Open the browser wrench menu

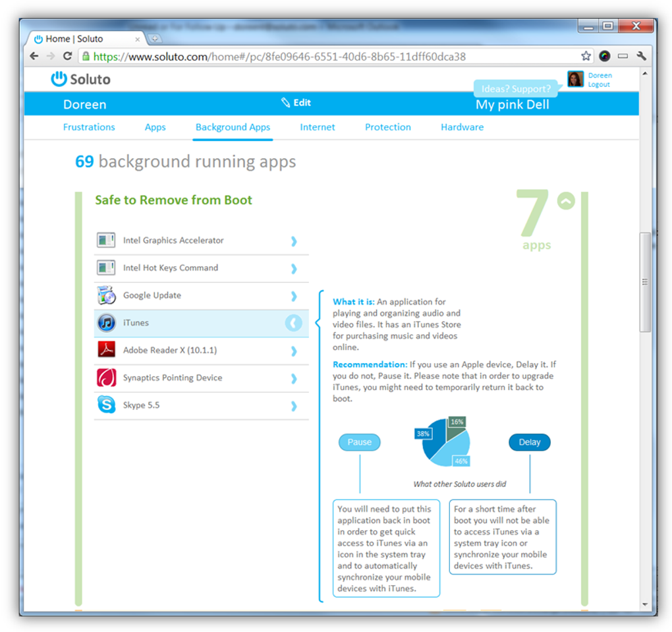point(642,56)
